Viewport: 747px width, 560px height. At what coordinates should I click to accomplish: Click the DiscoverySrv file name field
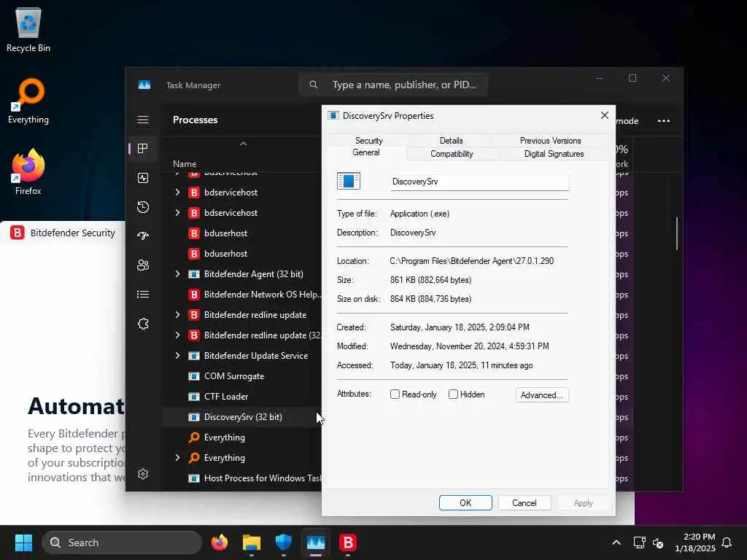(479, 182)
